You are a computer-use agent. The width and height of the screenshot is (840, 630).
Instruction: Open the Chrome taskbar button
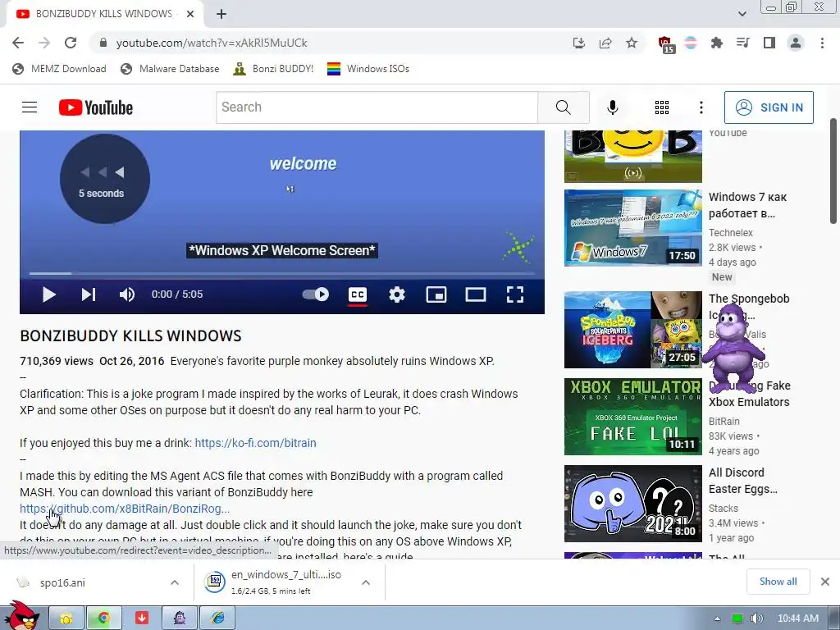104,619
